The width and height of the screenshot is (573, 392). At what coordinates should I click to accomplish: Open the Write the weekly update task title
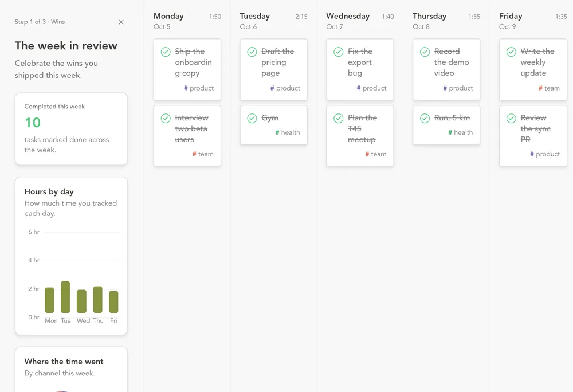[x=537, y=62]
